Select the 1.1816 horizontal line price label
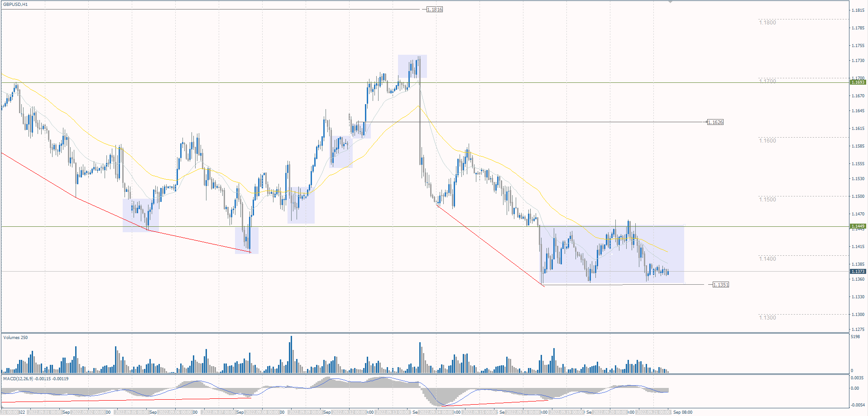This screenshot has width=868, height=416. point(435,10)
